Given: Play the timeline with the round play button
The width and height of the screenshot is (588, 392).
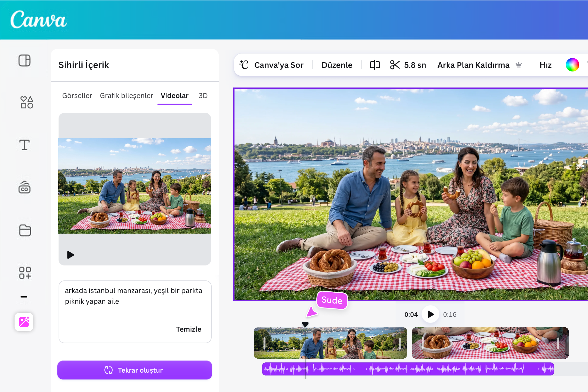Looking at the screenshot, I should click(x=430, y=314).
